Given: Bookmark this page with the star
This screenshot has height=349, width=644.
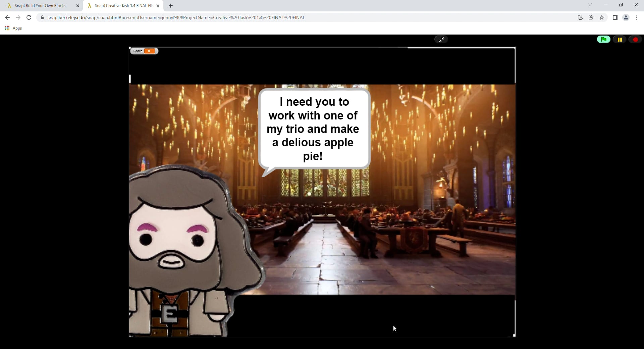Looking at the screenshot, I should 602,17.
